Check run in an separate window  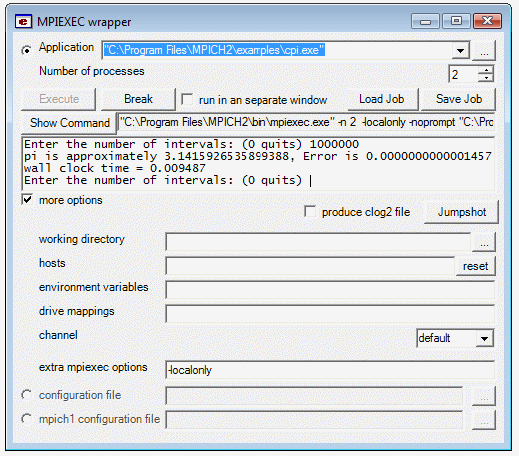point(187,99)
